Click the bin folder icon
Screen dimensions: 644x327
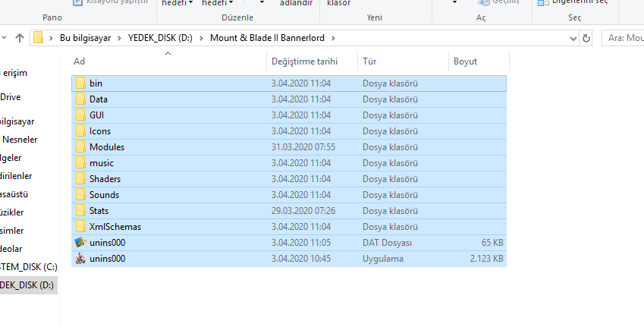[x=80, y=83]
